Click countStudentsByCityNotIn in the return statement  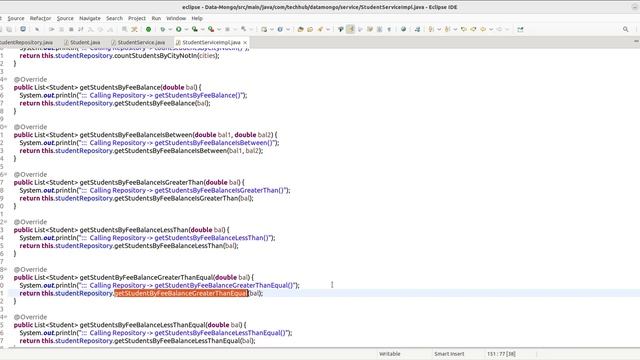(156, 56)
